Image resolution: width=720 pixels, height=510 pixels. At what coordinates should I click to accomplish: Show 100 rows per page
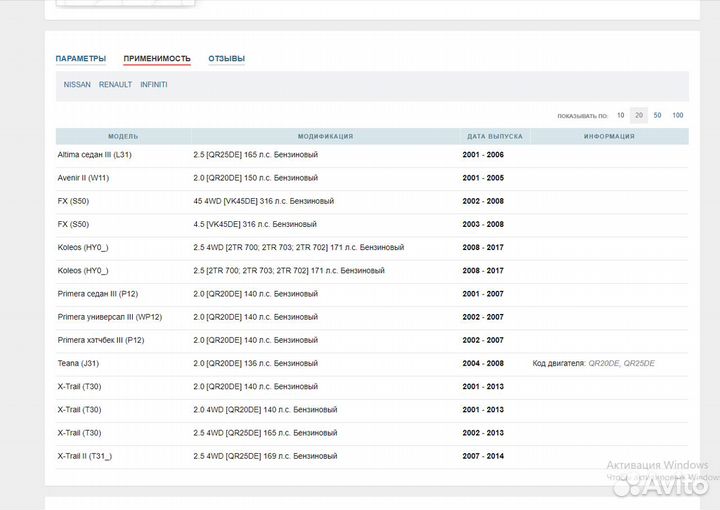pos(678,115)
